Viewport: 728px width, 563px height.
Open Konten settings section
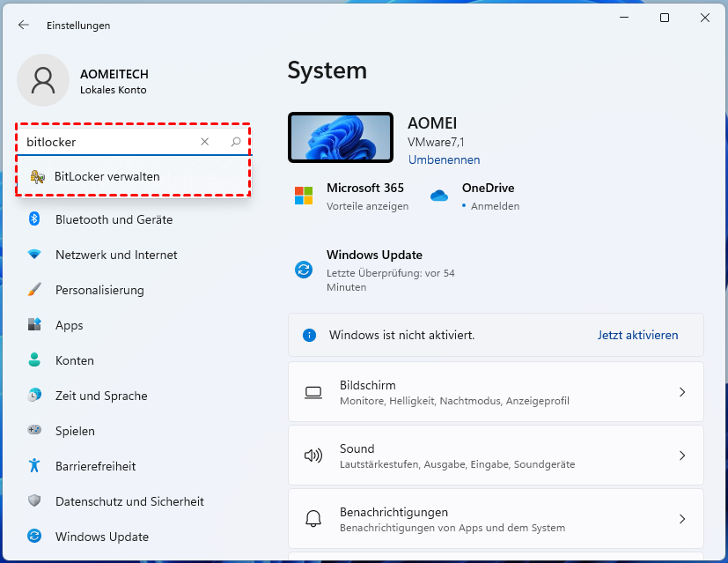(x=74, y=360)
